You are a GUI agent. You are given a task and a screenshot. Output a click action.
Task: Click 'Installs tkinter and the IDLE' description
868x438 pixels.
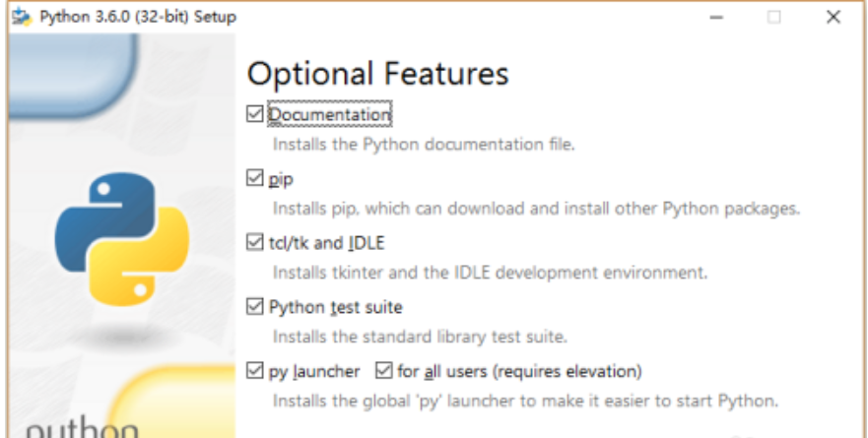pos(490,273)
